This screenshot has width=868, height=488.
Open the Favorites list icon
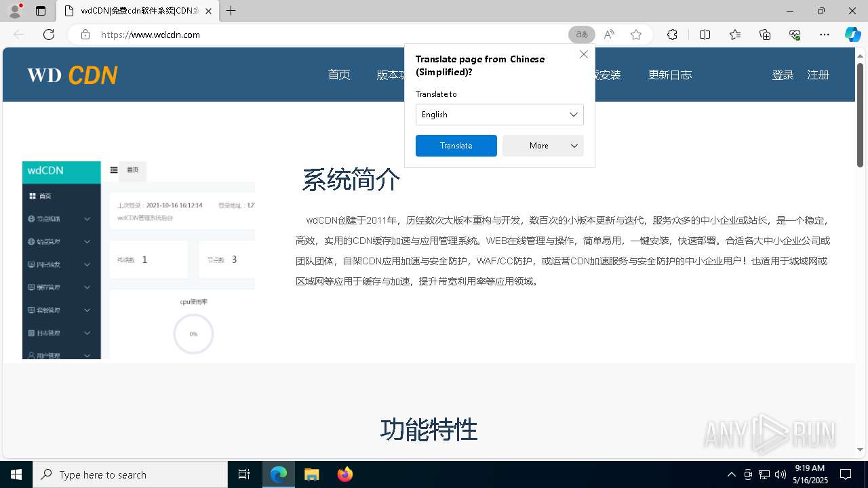click(735, 35)
